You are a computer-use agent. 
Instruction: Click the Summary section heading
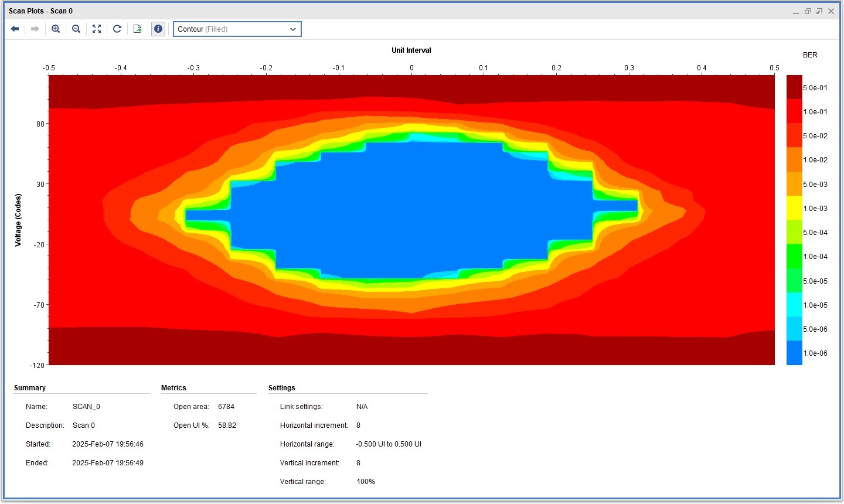click(30, 388)
